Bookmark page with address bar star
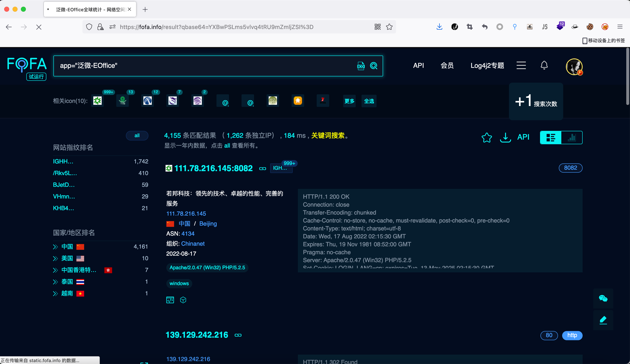The width and height of the screenshot is (630, 364). tap(389, 27)
